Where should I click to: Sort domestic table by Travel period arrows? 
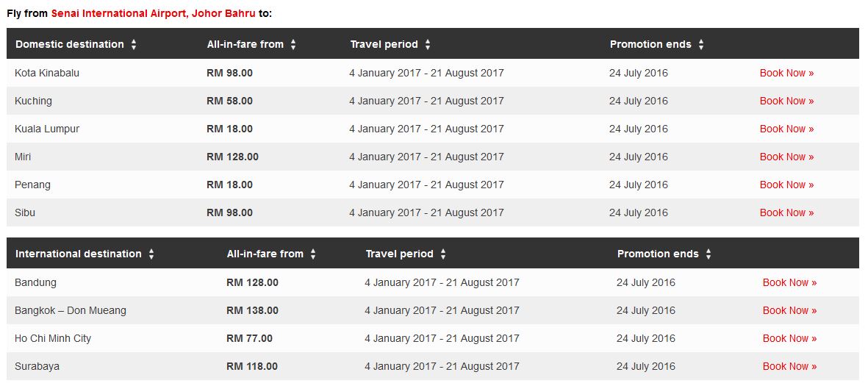coord(427,44)
